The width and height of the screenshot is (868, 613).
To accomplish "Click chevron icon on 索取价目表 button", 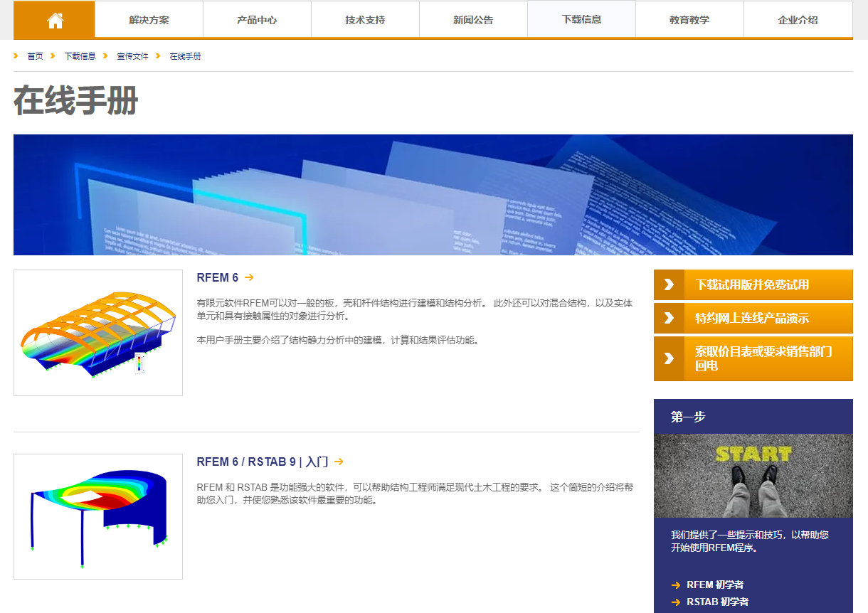I will click(669, 358).
